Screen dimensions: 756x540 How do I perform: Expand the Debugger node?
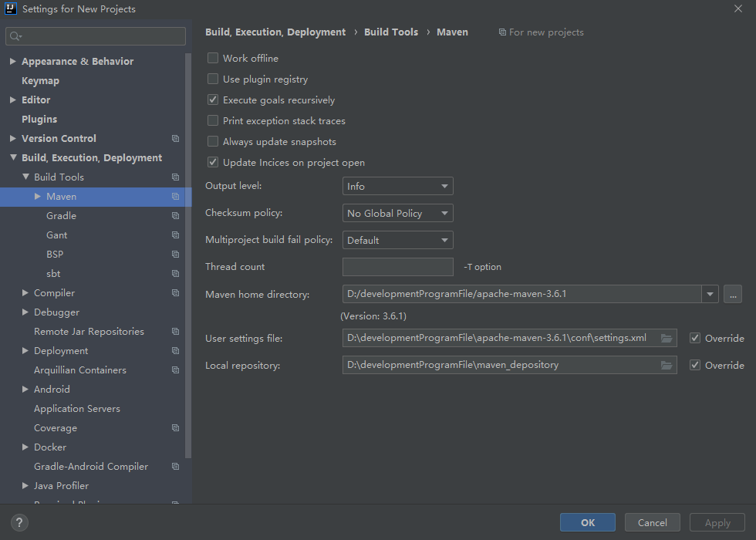[x=25, y=312]
